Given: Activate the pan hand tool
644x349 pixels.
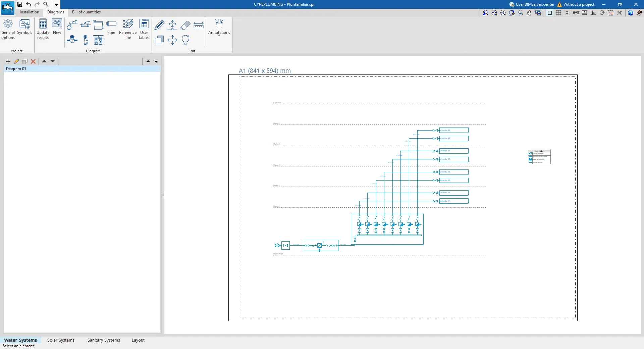Looking at the screenshot, I should [x=529, y=13].
